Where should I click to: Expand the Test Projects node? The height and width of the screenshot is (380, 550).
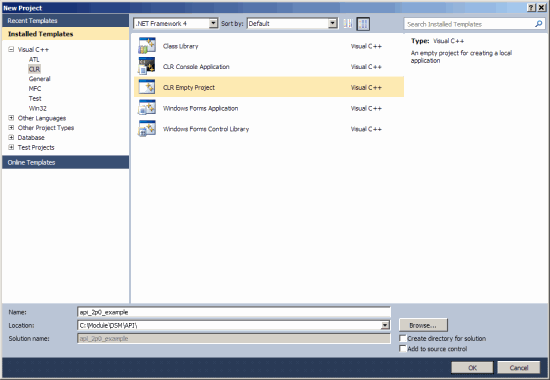coord(11,147)
